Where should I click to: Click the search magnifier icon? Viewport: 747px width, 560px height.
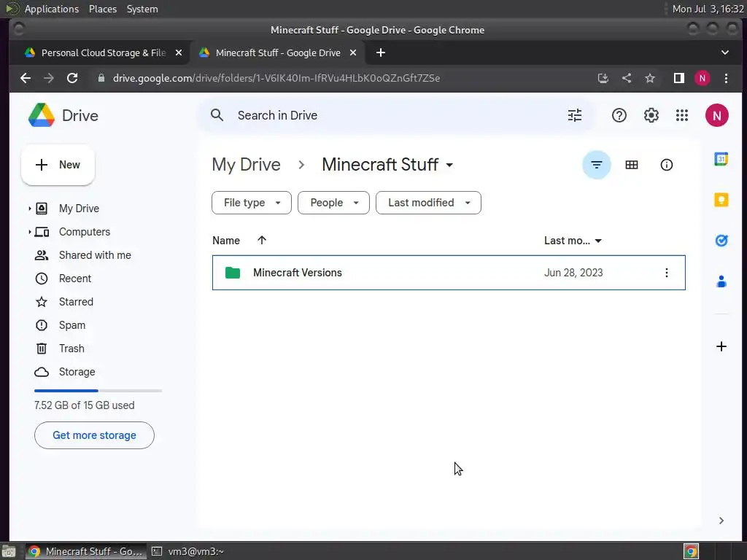(x=217, y=115)
